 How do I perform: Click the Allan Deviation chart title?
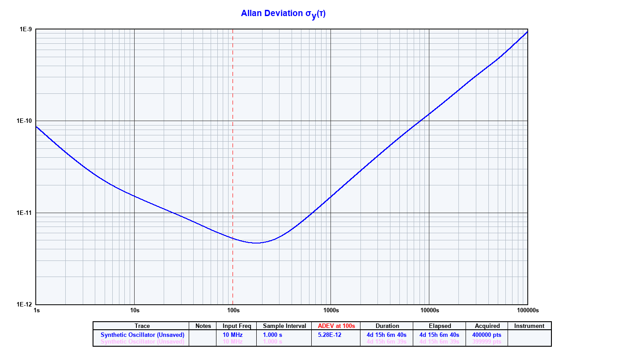[x=284, y=14]
